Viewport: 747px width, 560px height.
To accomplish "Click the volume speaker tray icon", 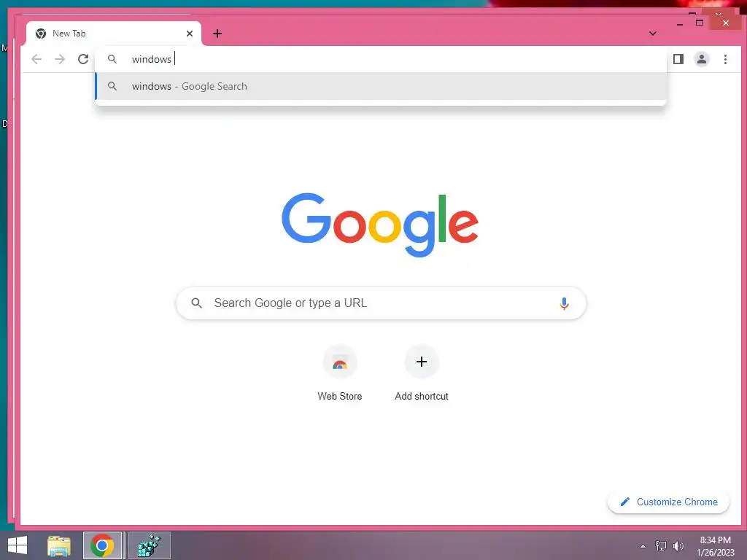I will click(678, 545).
